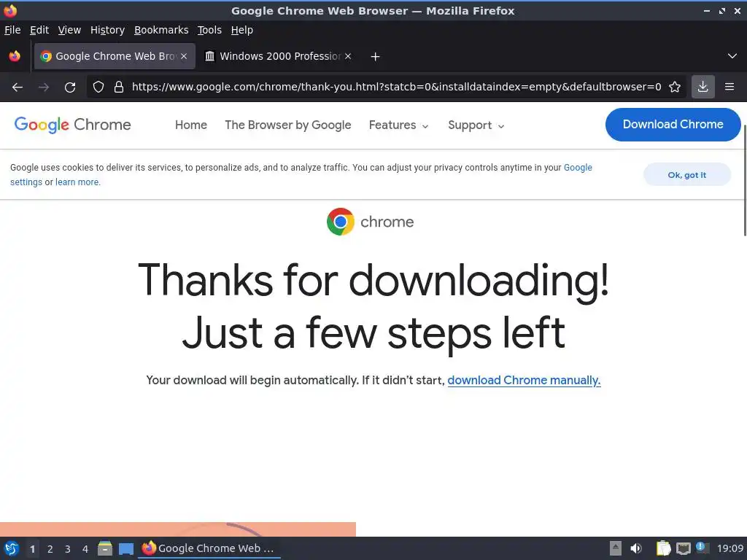
Task: Expand the Support dropdown
Action: click(x=476, y=125)
